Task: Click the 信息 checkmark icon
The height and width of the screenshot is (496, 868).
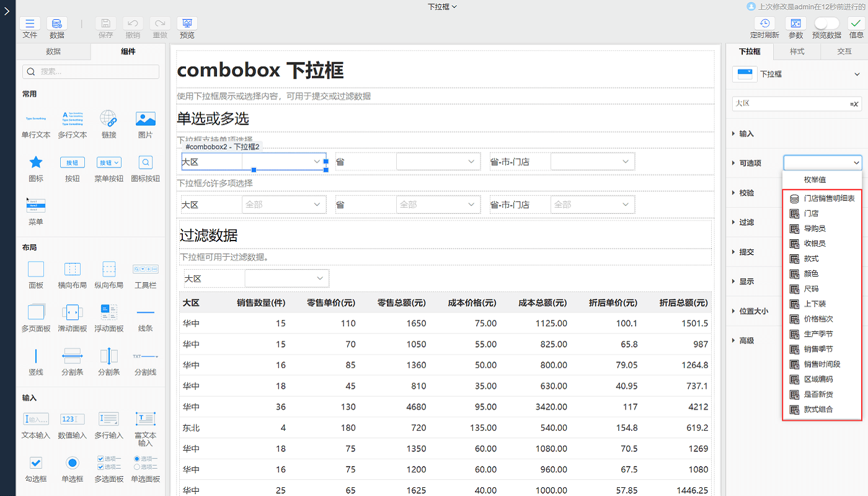Action: coord(856,24)
